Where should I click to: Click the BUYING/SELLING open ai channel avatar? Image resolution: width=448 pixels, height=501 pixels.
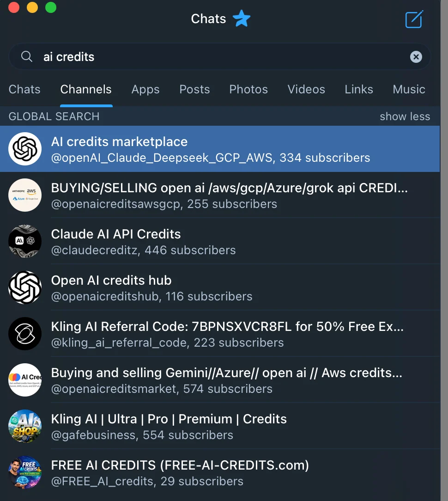click(25, 195)
